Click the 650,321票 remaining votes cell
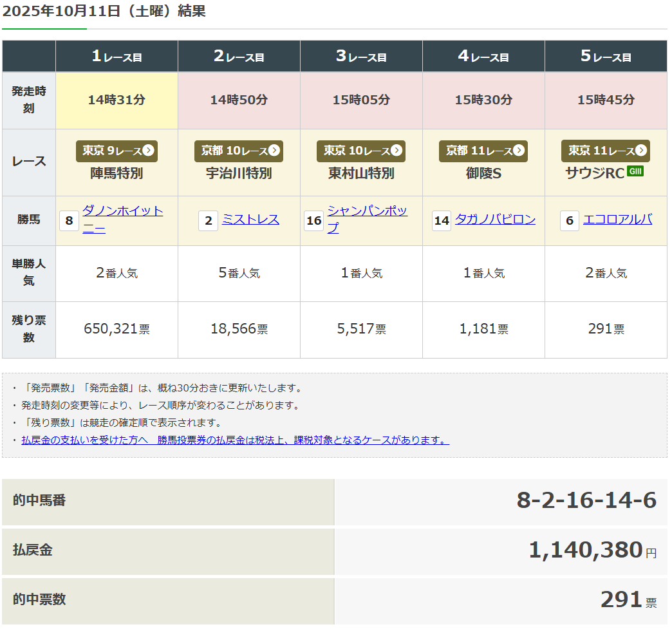 (117, 330)
